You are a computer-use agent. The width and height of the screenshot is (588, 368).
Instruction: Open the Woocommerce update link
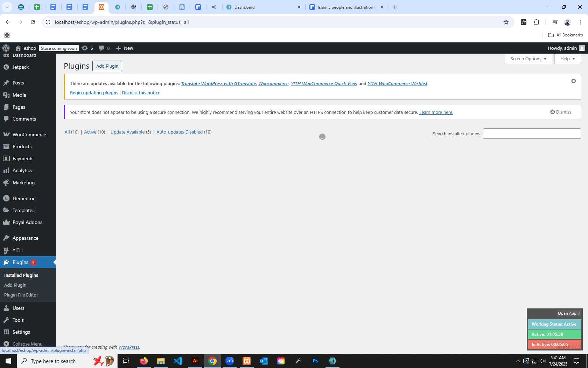(x=273, y=83)
